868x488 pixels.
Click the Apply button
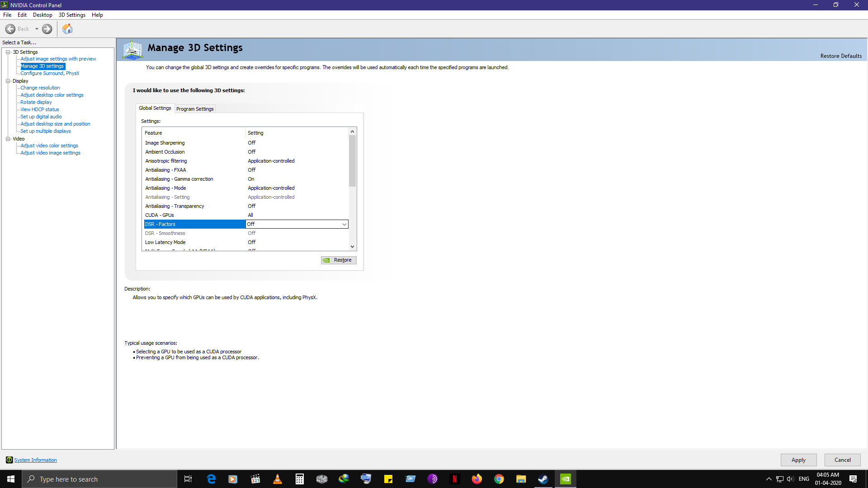pos(798,460)
